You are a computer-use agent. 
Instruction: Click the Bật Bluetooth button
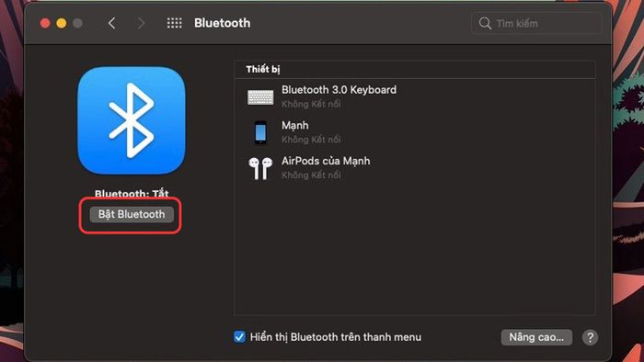coord(132,214)
